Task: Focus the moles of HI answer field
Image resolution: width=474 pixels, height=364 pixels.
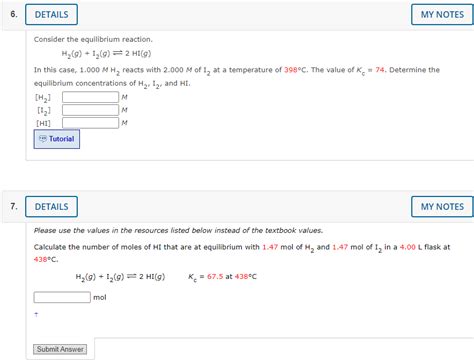Action: (62, 297)
